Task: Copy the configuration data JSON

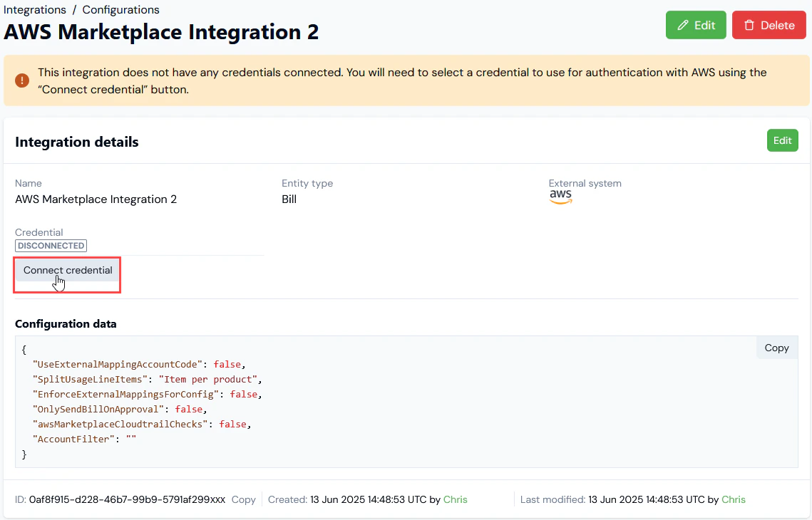Action: (776, 348)
